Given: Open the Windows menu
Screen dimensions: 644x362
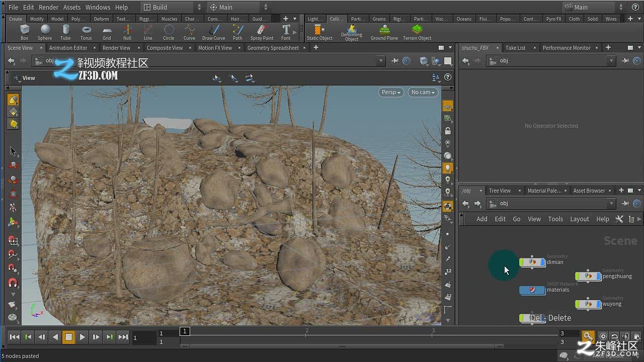Looking at the screenshot, I should pyautogui.click(x=98, y=7).
